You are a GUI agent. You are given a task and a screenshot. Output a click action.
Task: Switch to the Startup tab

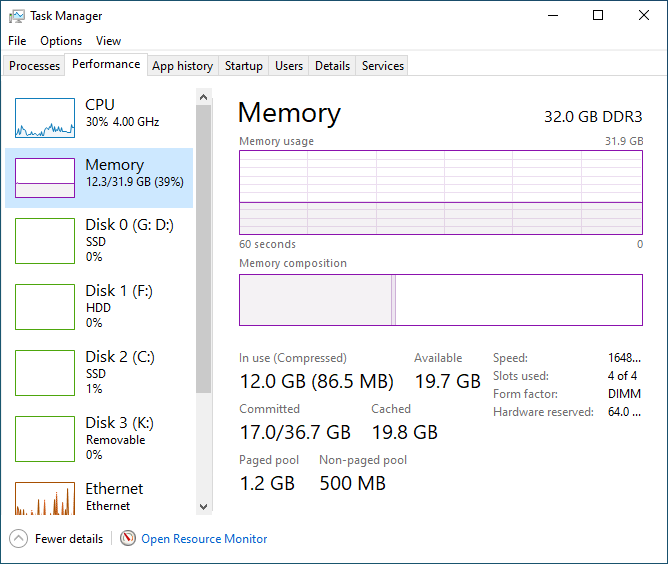click(244, 66)
